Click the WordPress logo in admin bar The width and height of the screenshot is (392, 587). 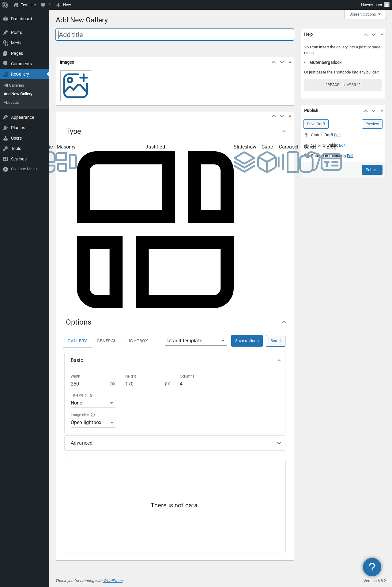5,5
